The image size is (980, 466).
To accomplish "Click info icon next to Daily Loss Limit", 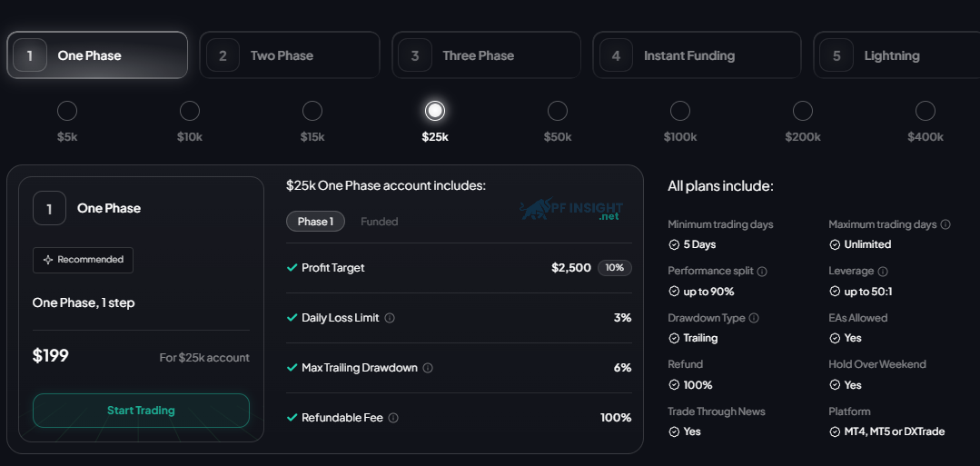I will (390, 318).
